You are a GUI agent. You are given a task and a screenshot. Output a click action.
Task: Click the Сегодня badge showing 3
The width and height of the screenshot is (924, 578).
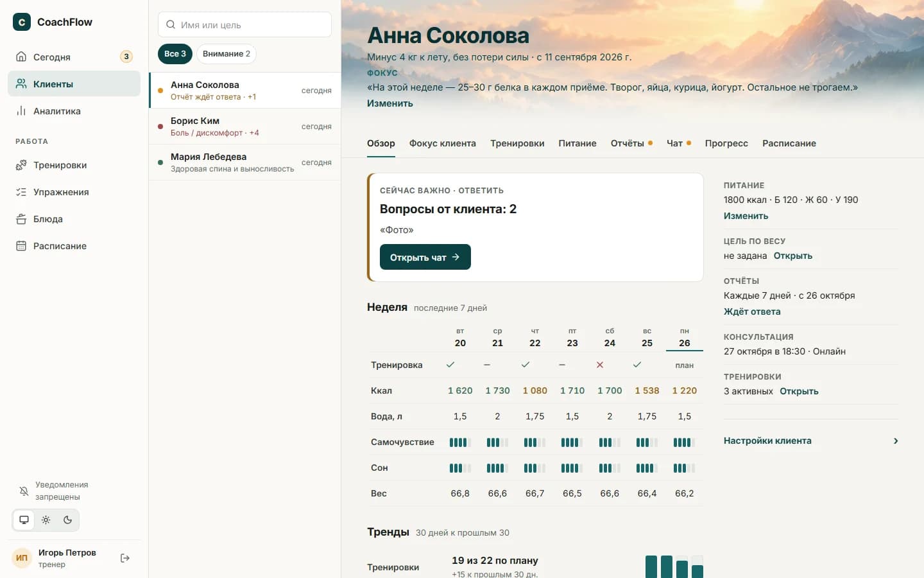pyautogui.click(x=126, y=57)
